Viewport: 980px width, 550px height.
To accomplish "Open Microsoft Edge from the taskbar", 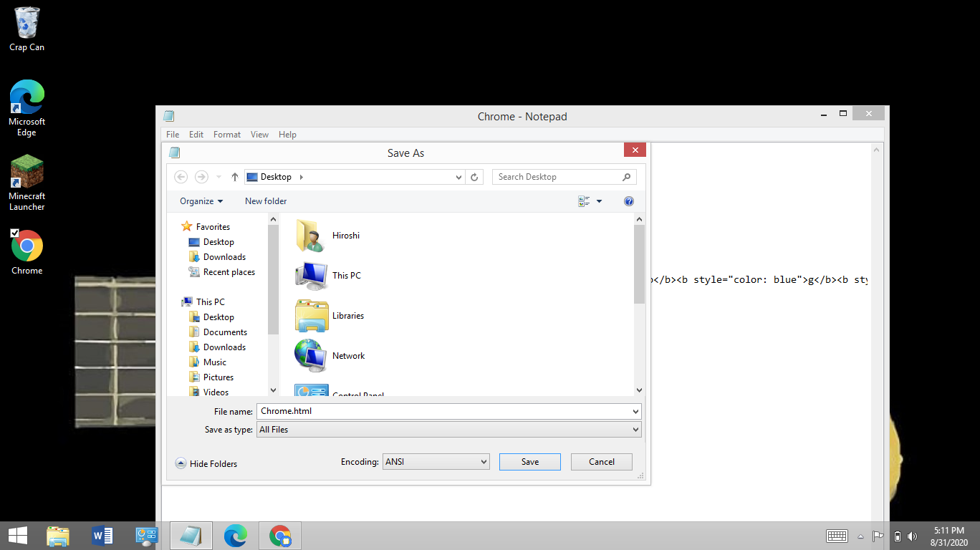I will click(x=236, y=536).
